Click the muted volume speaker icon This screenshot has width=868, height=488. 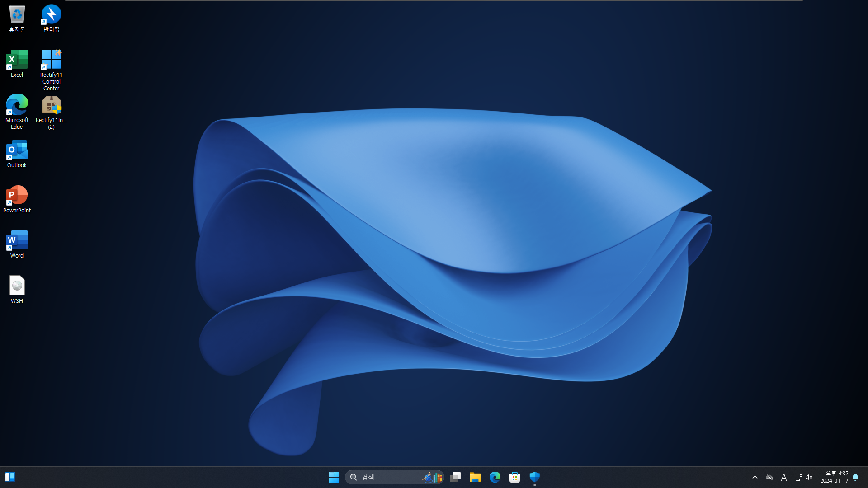pyautogui.click(x=809, y=477)
